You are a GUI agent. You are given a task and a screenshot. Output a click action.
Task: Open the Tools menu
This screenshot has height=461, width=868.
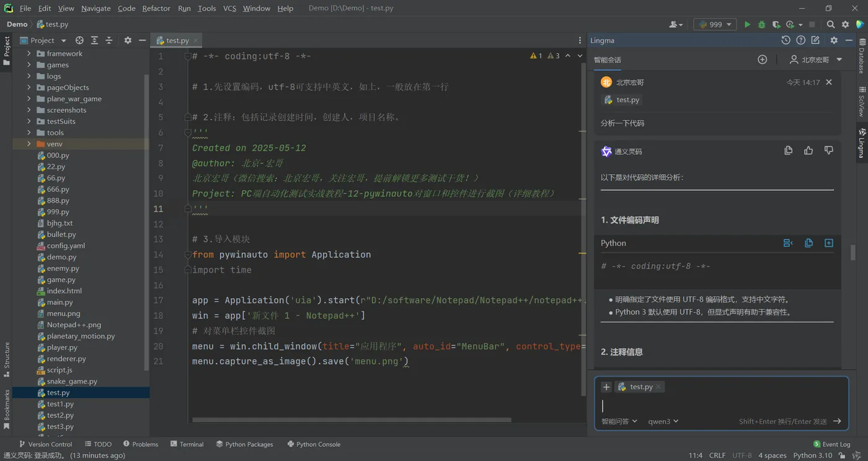pos(207,8)
